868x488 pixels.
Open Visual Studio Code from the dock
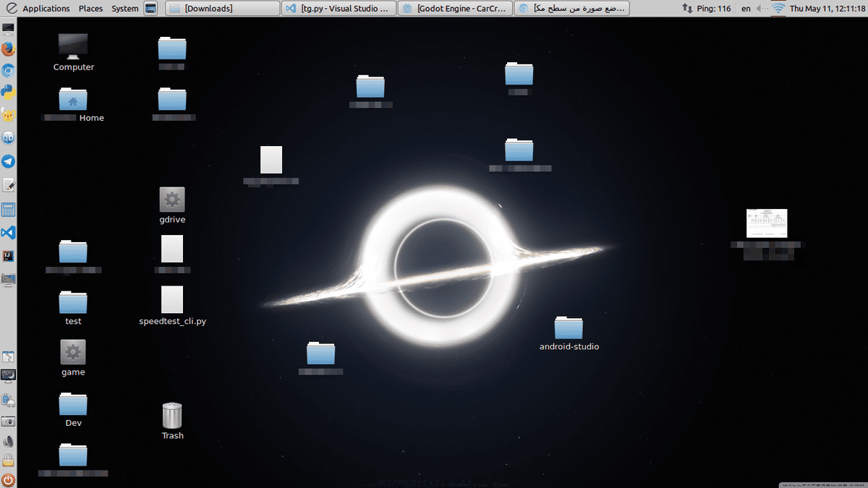(x=8, y=233)
